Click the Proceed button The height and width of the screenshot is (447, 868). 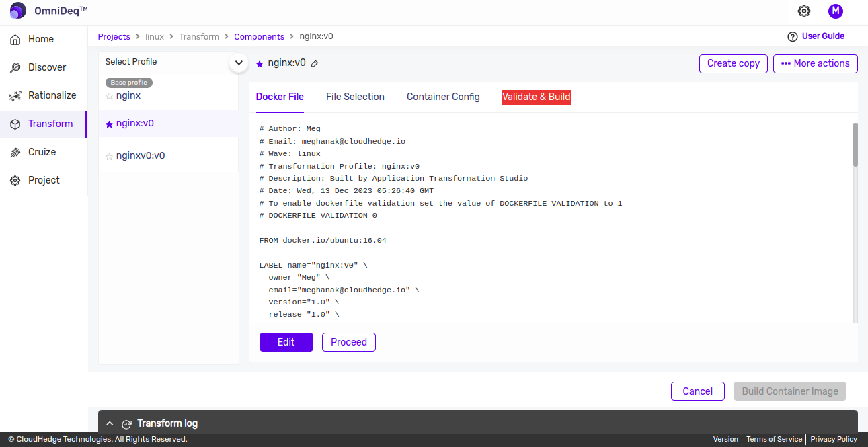(349, 342)
